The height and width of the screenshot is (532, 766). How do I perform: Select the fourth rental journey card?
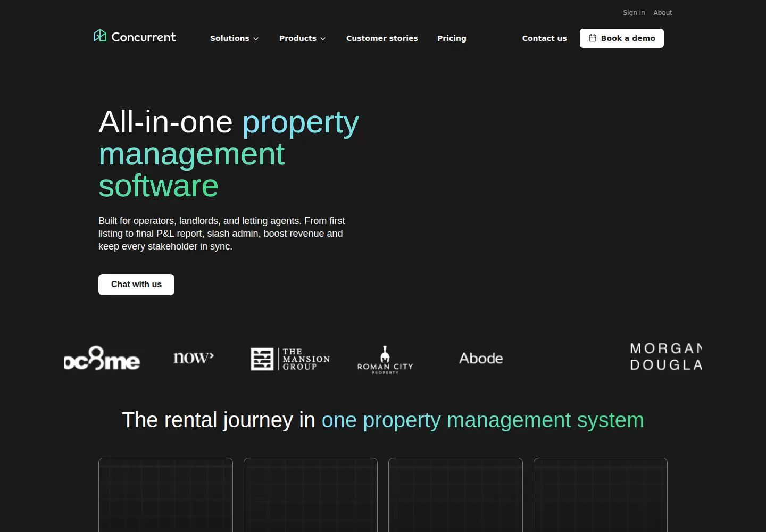[x=601, y=495]
